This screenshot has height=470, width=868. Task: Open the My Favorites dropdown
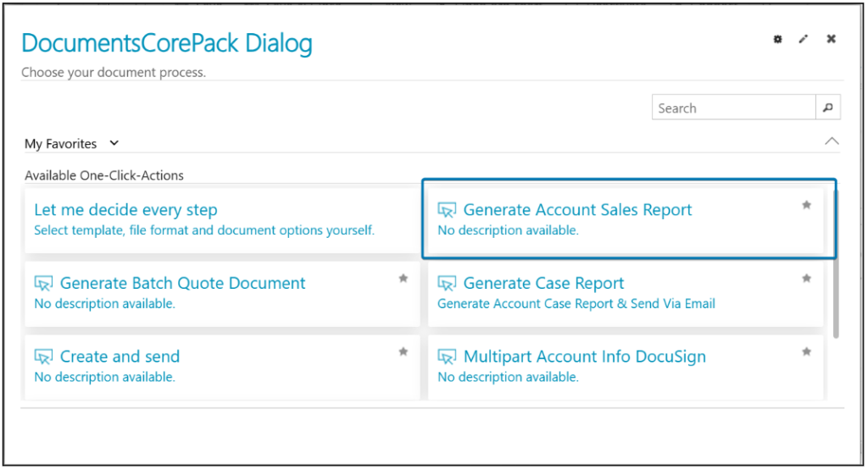click(x=72, y=144)
